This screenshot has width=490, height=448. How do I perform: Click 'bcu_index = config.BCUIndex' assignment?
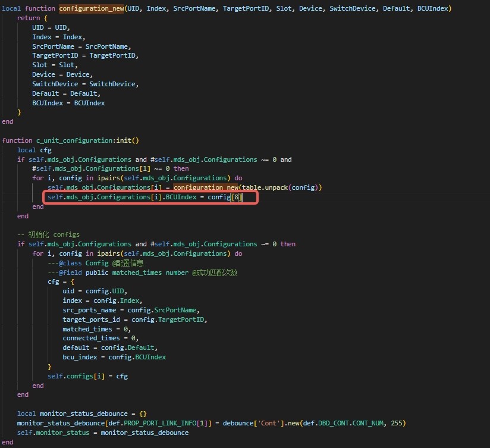coord(114,357)
